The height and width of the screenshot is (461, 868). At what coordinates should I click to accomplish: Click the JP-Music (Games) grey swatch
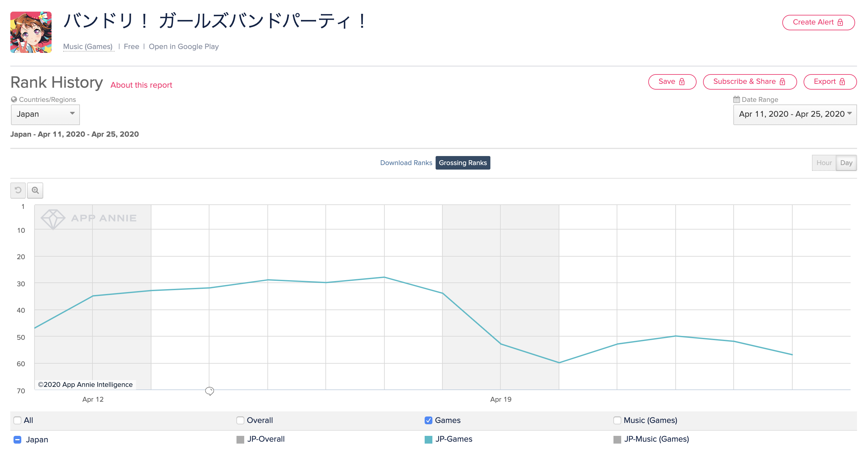[617, 439]
